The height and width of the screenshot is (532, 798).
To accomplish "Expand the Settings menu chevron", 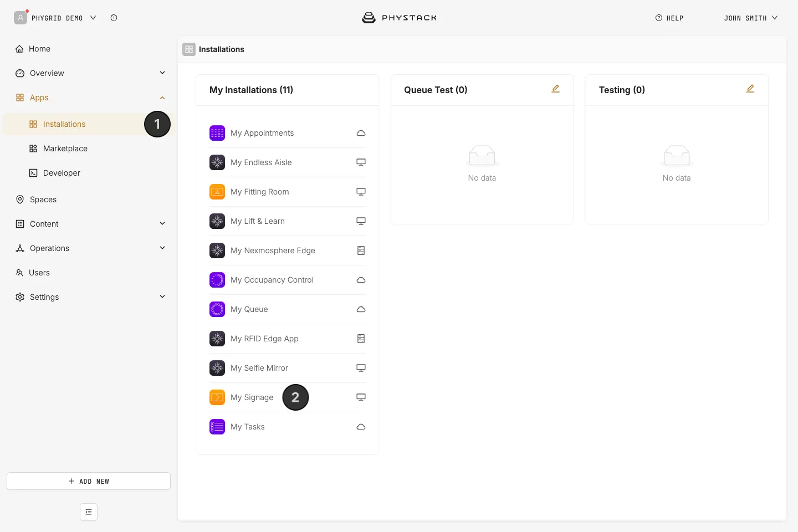I will [162, 297].
